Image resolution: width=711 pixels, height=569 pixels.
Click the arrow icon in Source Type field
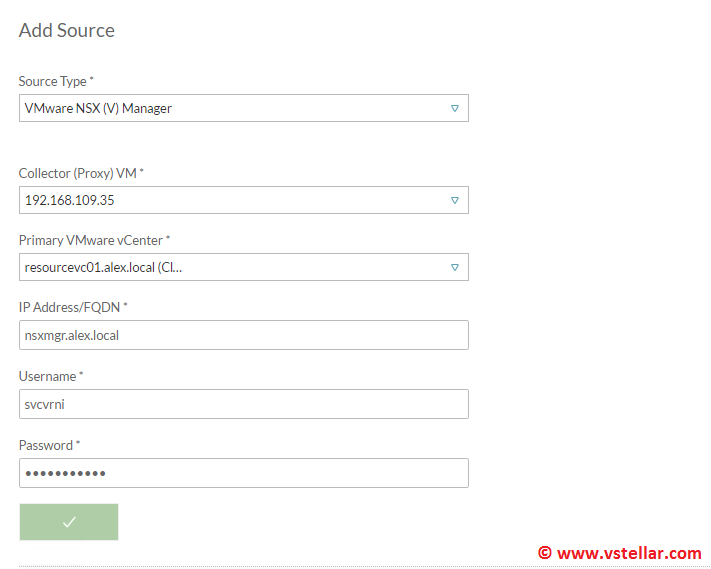coord(454,108)
